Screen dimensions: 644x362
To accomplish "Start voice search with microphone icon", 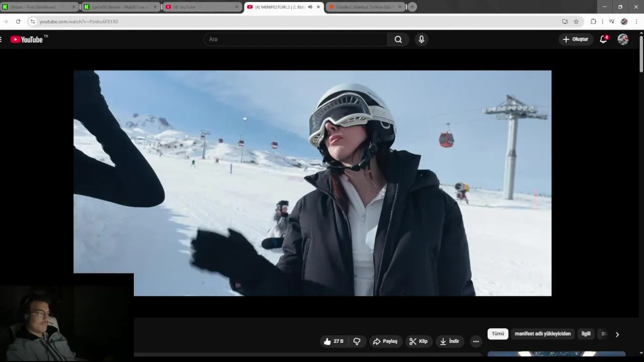I will pyautogui.click(x=422, y=39).
